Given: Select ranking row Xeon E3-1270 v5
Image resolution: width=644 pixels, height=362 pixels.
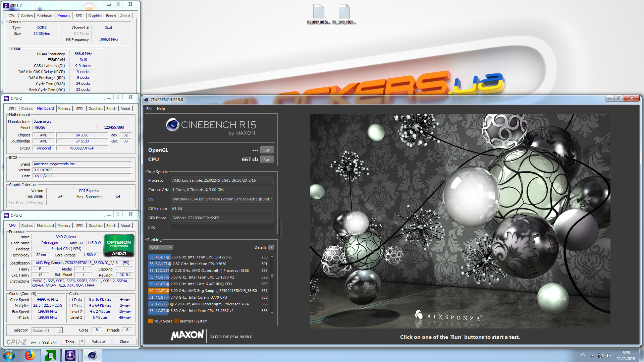Looking at the screenshot, I should click(209, 257).
